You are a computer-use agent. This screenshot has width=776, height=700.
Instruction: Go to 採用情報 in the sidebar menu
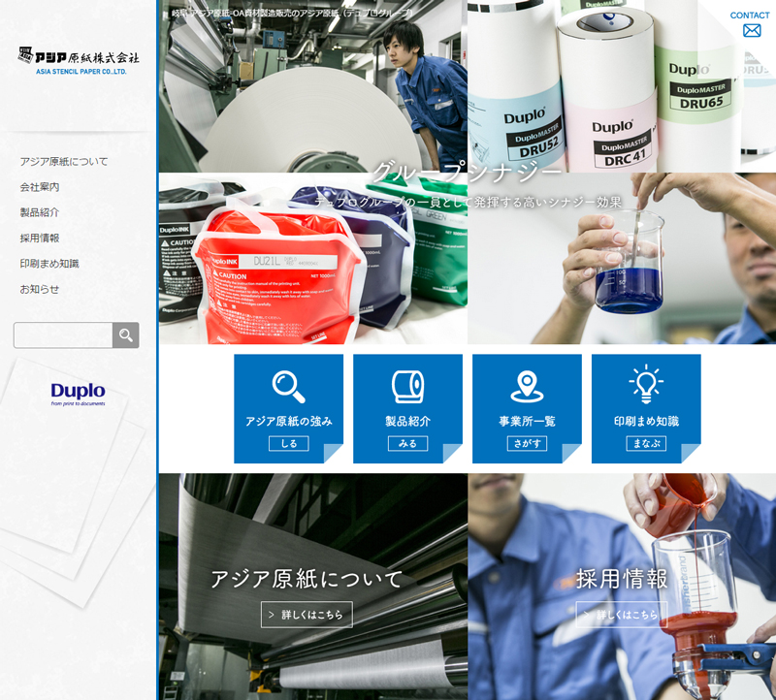(x=40, y=238)
